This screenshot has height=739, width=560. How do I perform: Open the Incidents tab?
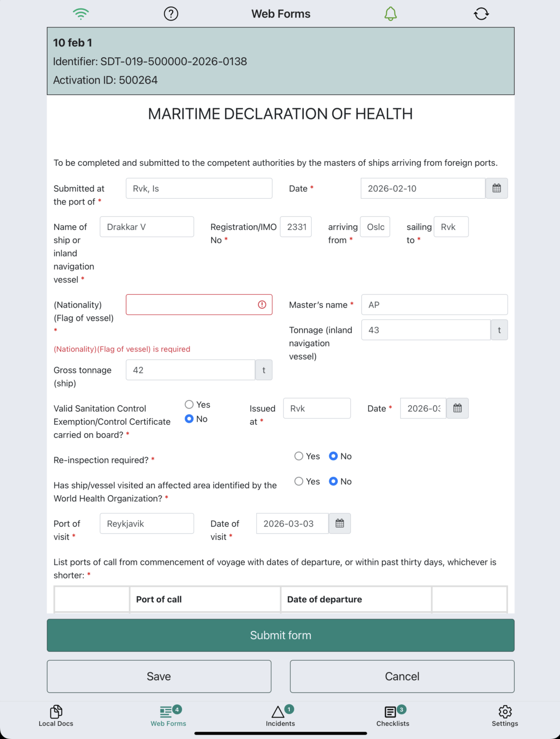[280, 716]
